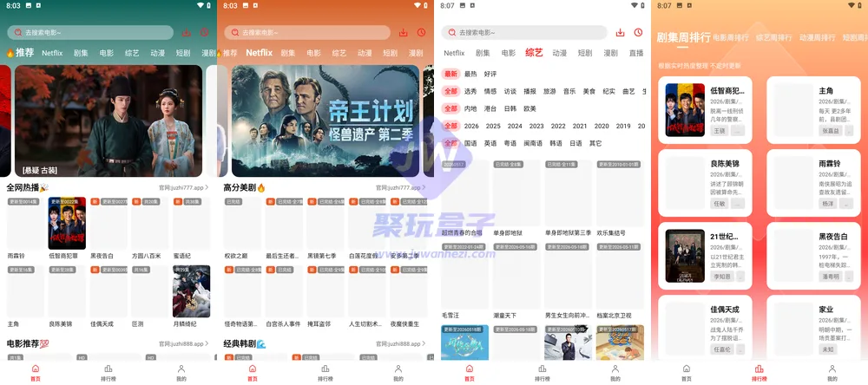Switch to Netflix tab on the green 推荐 screen
The image size is (868, 385).
(x=52, y=53)
